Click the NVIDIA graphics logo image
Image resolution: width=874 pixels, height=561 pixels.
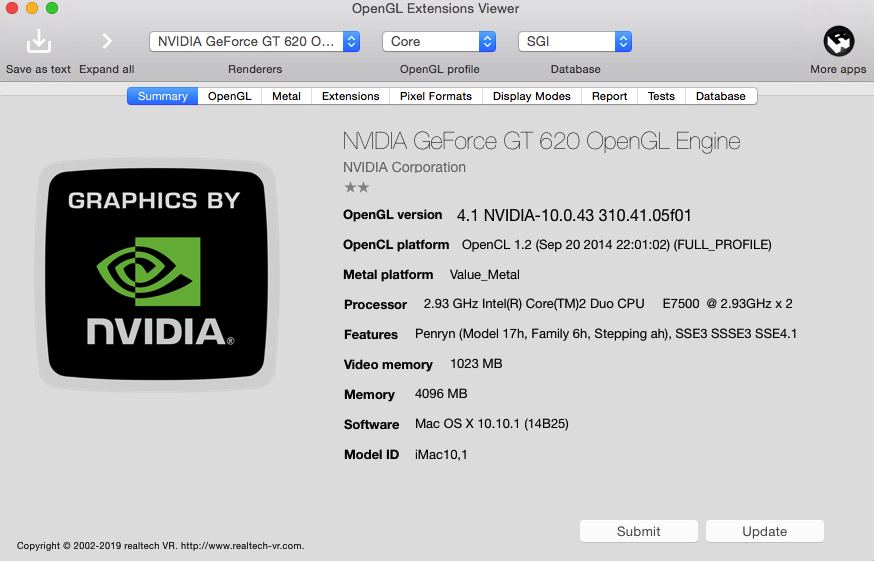pyautogui.click(x=156, y=275)
